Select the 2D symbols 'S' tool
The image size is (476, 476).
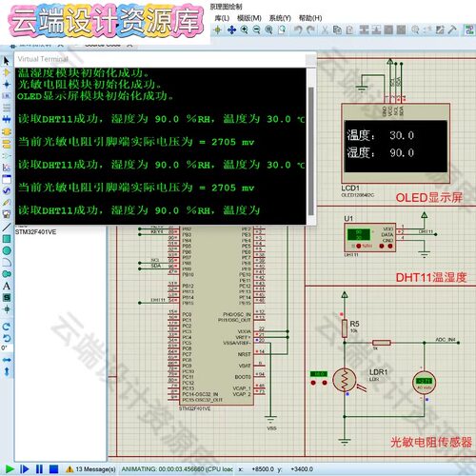tap(7, 298)
